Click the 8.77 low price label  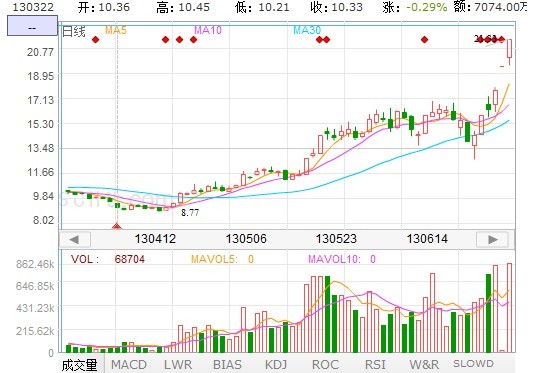190,213
